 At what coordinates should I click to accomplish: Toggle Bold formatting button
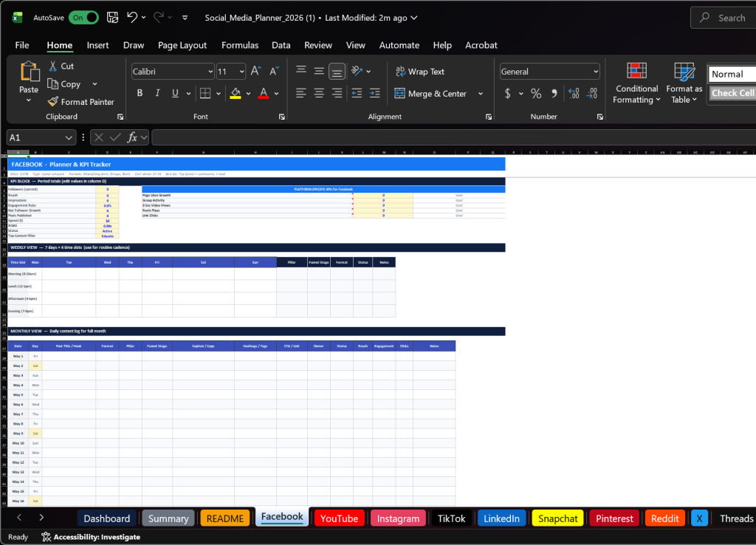[140, 93]
